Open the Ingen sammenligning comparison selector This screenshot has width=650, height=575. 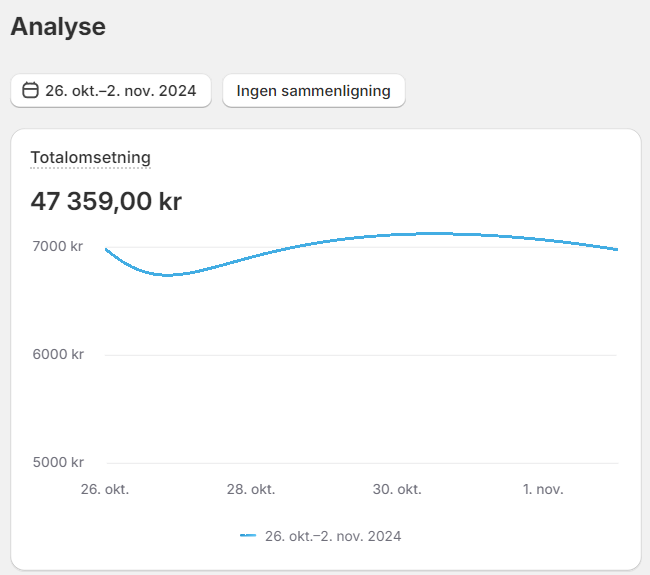tap(313, 91)
